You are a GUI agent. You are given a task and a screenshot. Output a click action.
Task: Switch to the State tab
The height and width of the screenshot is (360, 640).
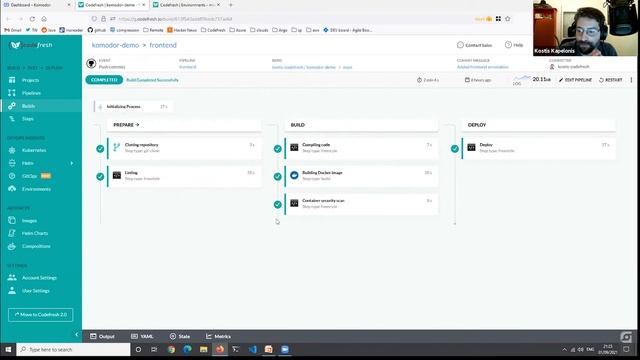[180, 336]
